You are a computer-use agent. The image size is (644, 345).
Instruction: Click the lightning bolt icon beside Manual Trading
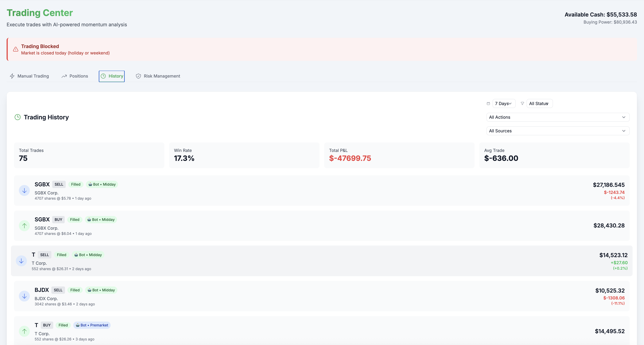point(12,76)
